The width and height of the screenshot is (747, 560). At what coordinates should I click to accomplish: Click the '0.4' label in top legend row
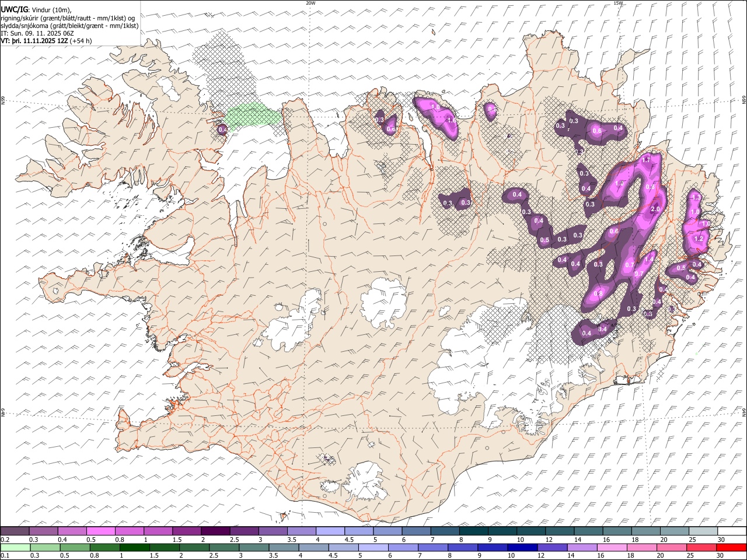pyautogui.click(x=62, y=540)
